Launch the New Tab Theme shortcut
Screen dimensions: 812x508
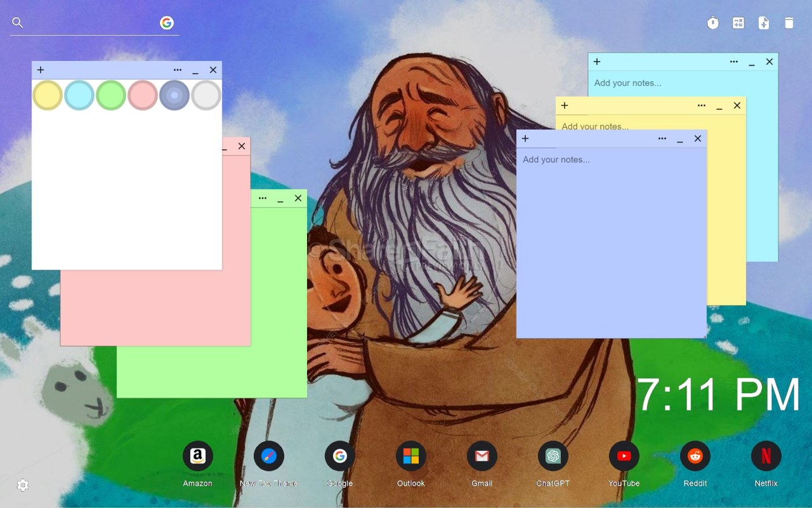tap(269, 456)
